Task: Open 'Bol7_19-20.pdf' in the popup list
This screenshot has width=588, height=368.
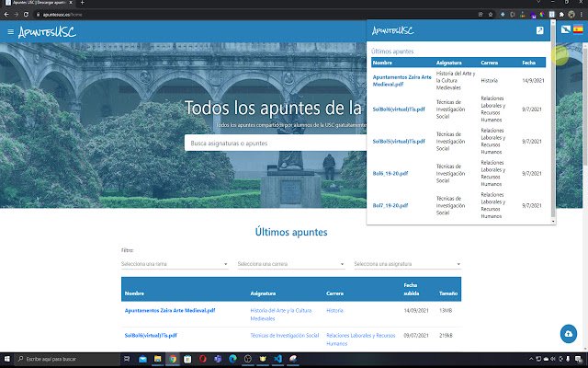Action: (x=390, y=206)
